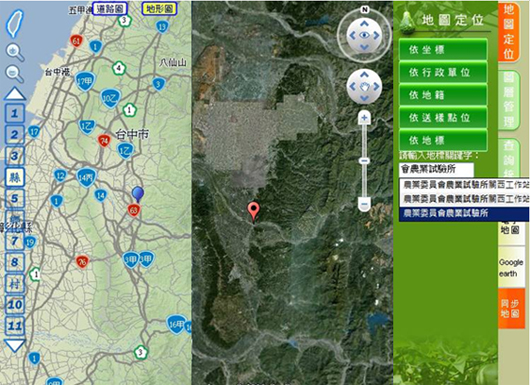Screen dimensions: 530x385
Task: Select the 村 village zoom level
Action: coord(15,283)
